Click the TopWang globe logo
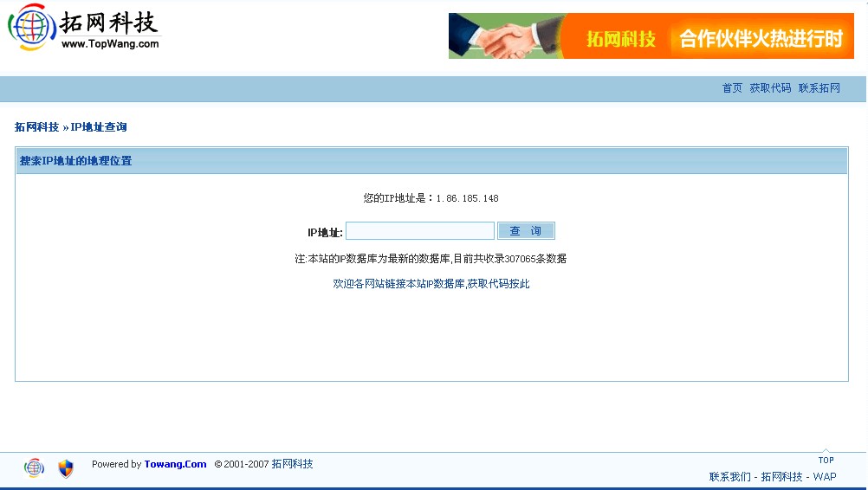 pos(31,27)
